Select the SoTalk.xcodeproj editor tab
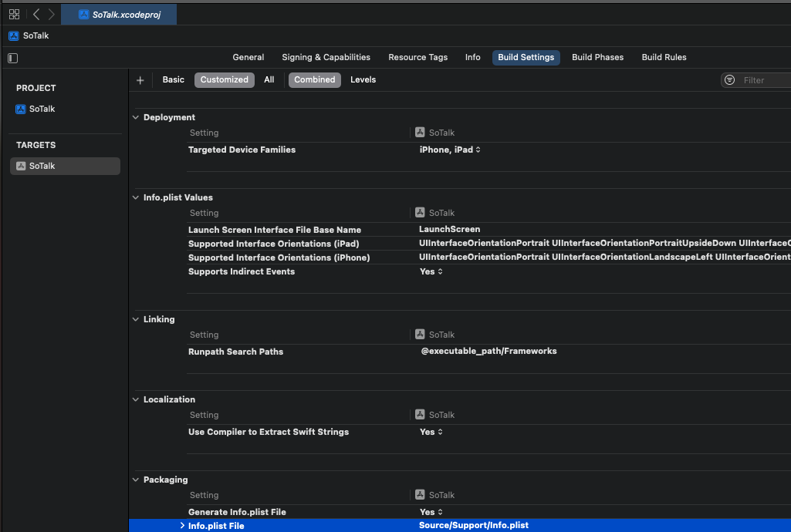 119,15
